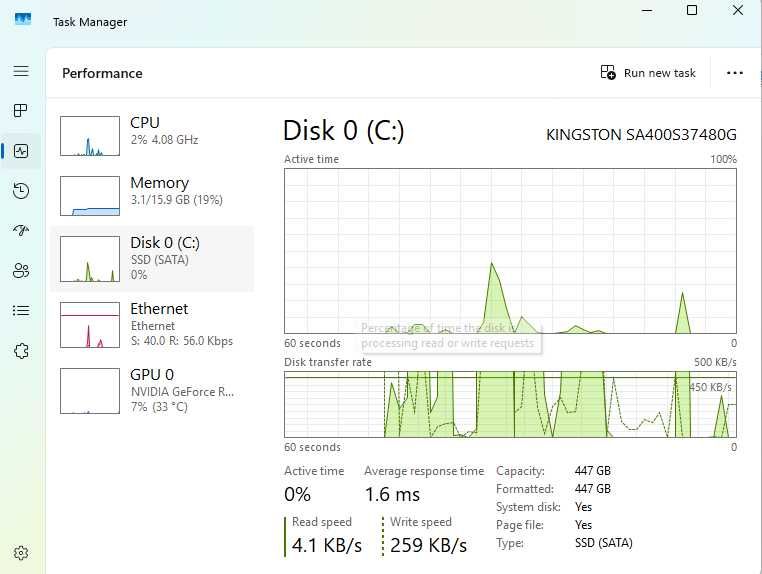Select the Disk 0 (C:) entry
This screenshot has height=574, width=762.
pyautogui.click(x=152, y=259)
